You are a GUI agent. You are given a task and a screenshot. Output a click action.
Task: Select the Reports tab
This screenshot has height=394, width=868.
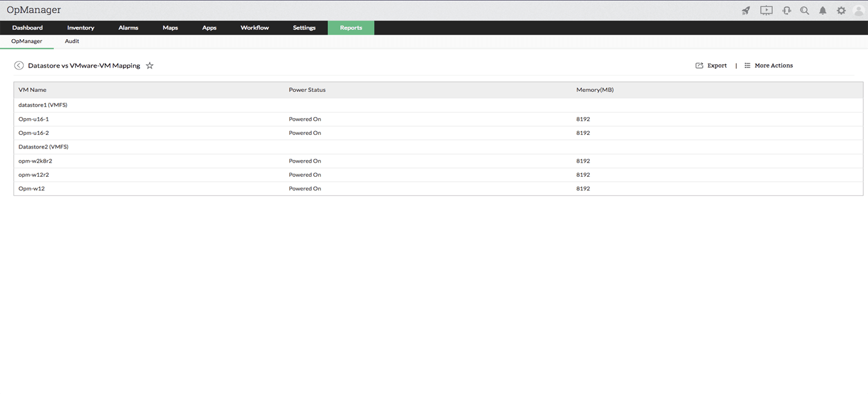(x=351, y=28)
